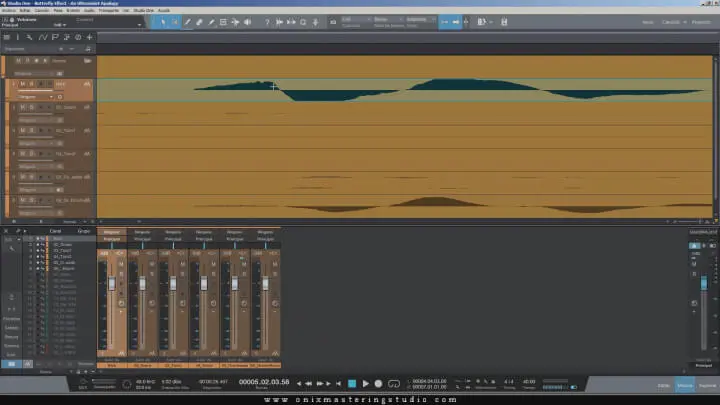The image size is (720, 405).
Task: Mute the selected highlighted track
Action: pyautogui.click(x=22, y=84)
